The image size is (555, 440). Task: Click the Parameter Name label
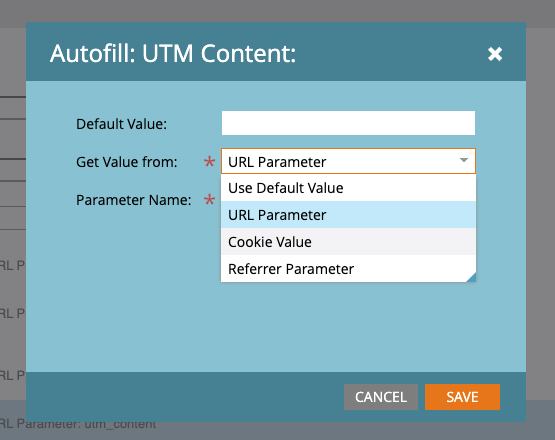[x=134, y=200]
